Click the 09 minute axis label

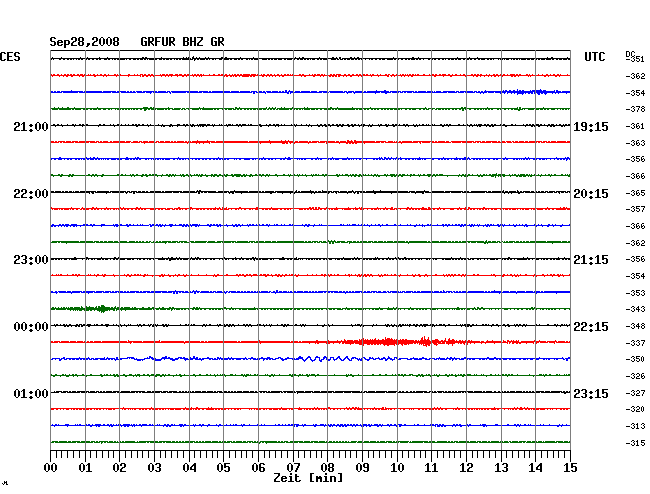click(362, 467)
